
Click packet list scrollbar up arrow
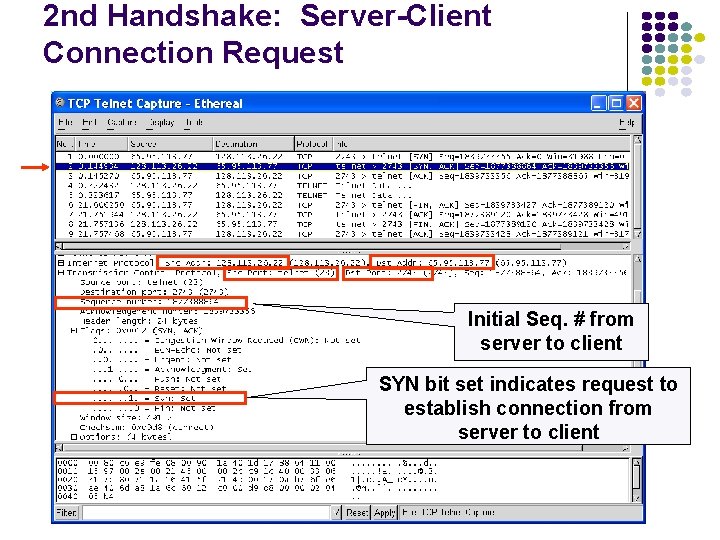tap(637, 139)
